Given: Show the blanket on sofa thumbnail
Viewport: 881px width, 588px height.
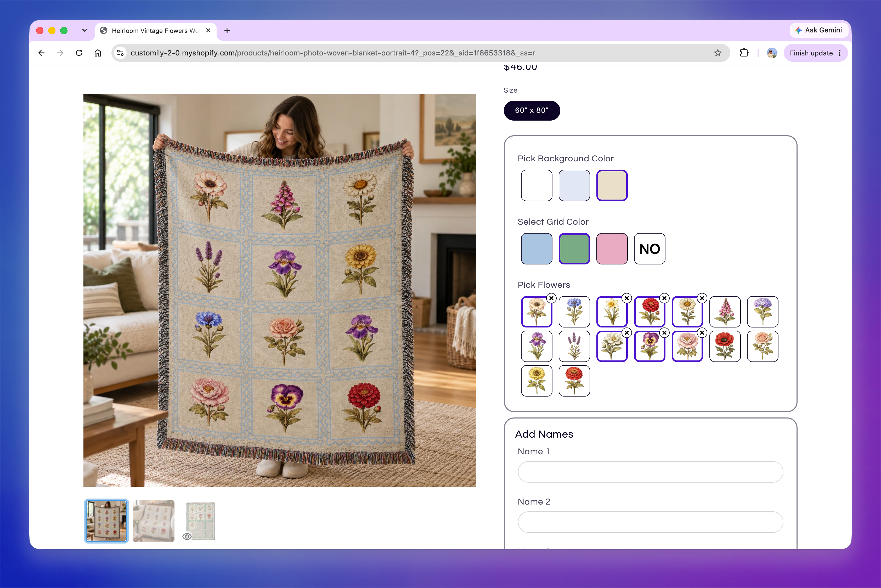Looking at the screenshot, I should click(153, 521).
